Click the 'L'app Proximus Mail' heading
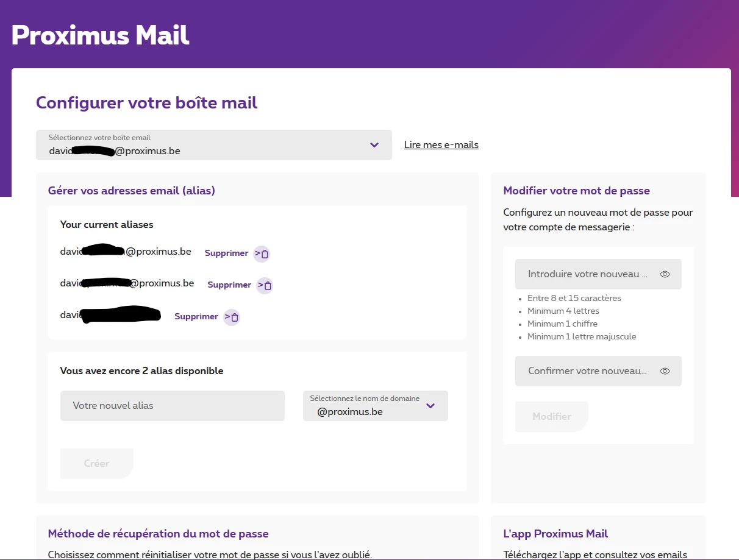Image resolution: width=739 pixels, height=560 pixels. pos(555,534)
